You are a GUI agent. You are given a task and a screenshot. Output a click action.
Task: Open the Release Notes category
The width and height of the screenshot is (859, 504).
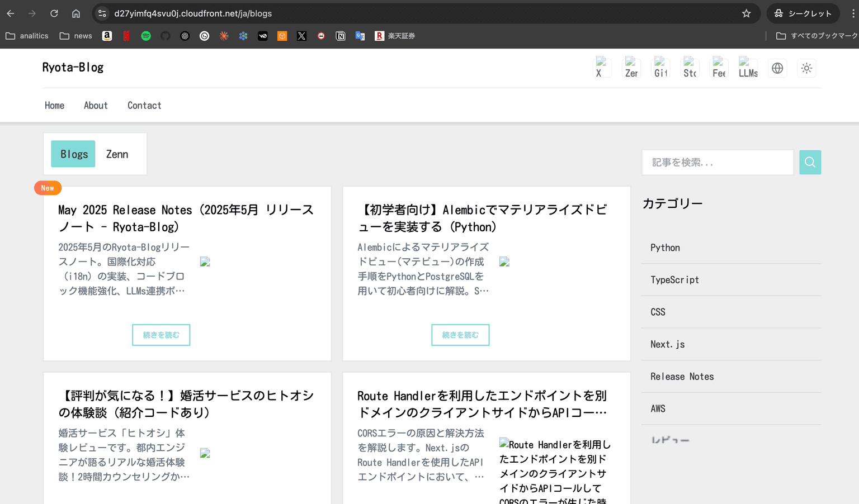(682, 377)
